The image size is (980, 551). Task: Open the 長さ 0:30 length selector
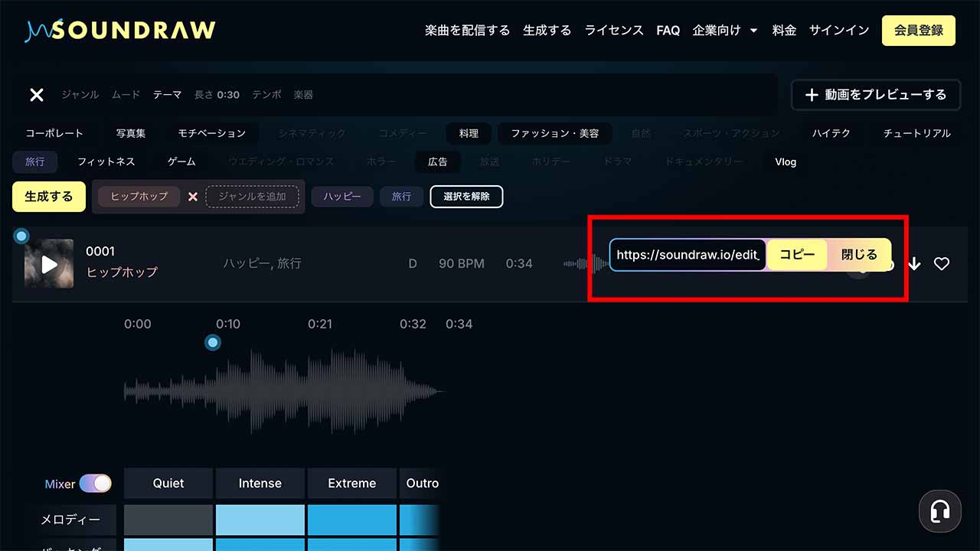tap(217, 95)
